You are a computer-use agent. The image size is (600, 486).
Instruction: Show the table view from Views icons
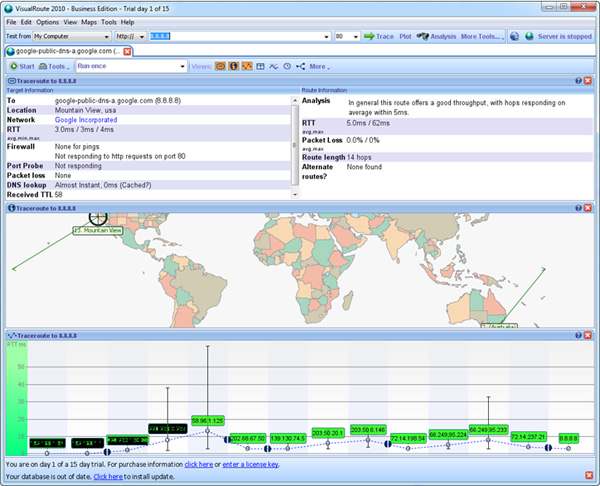pos(260,66)
